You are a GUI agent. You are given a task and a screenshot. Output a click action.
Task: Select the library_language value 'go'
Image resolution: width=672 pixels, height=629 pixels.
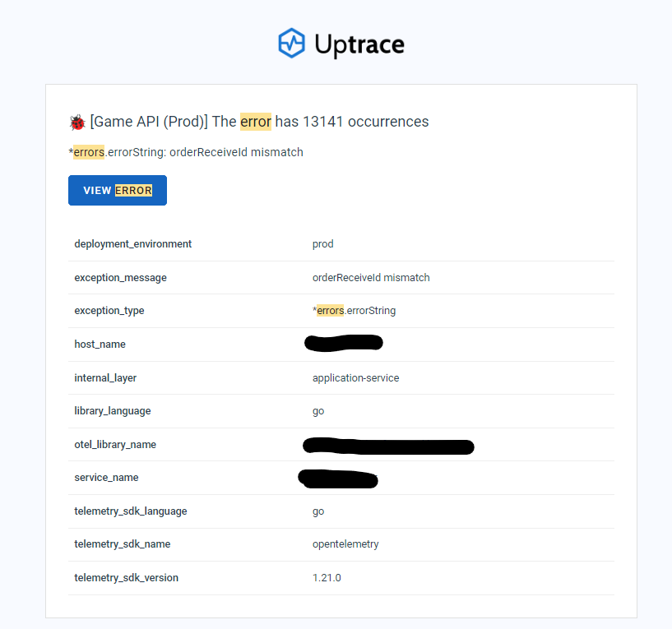click(x=318, y=411)
